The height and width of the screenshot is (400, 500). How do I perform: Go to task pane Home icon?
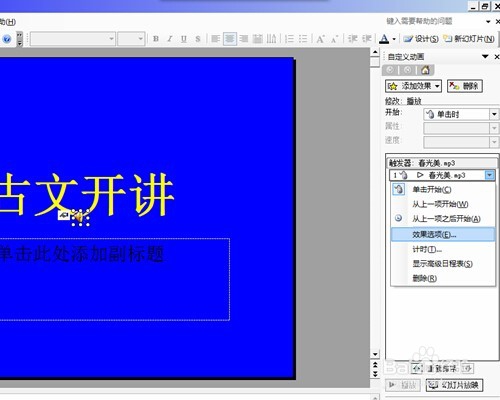[x=425, y=70]
